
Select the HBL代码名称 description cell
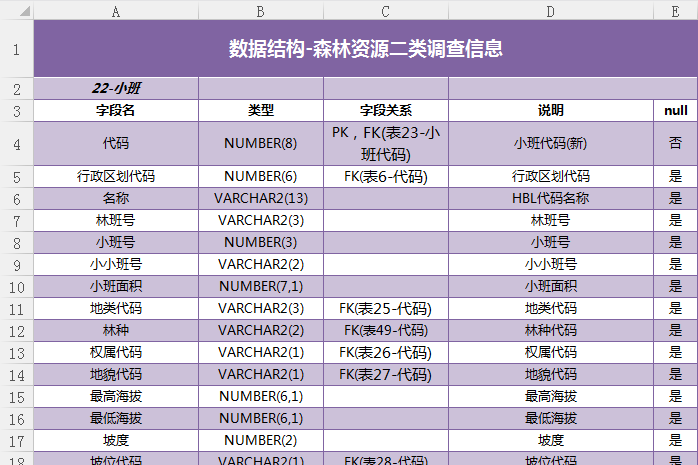click(x=550, y=198)
